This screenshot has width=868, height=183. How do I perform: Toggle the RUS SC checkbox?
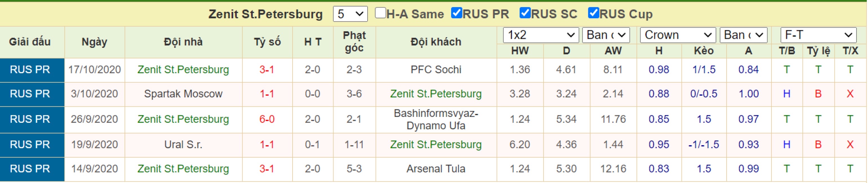pos(525,13)
